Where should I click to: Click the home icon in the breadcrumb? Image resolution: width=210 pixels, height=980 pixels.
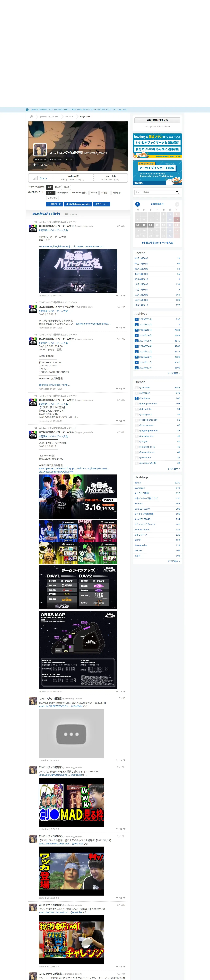pyautogui.click(x=31, y=116)
